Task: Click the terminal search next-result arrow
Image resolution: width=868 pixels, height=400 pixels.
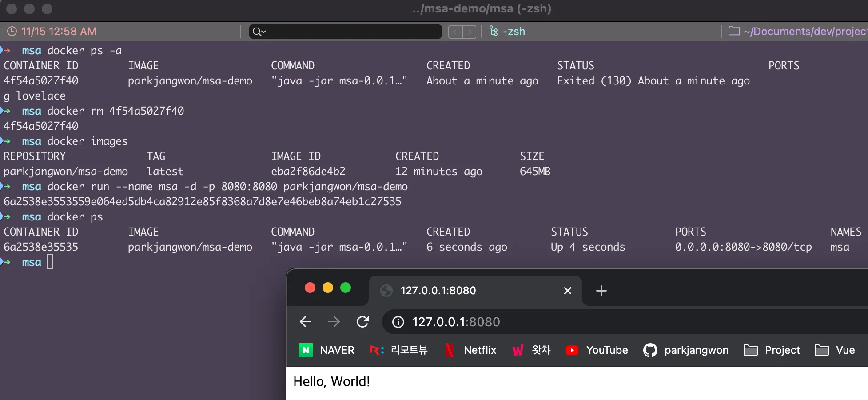Action: 470,32
